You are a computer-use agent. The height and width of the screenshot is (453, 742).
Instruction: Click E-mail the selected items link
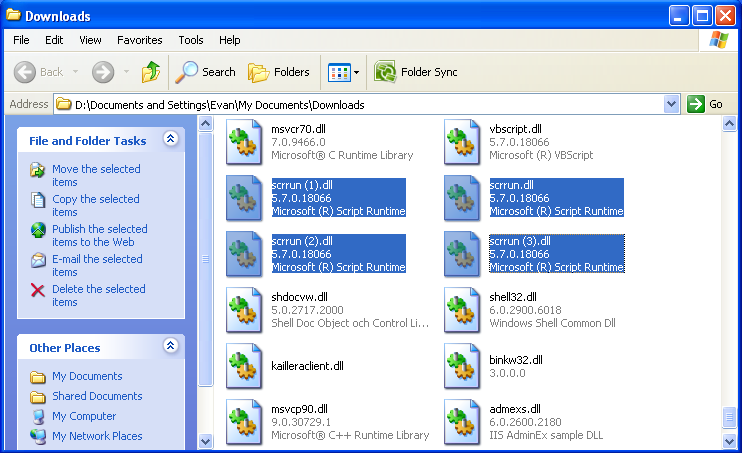97,266
